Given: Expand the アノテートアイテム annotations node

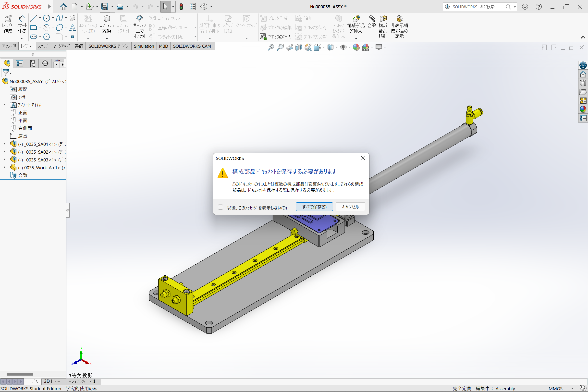Looking at the screenshot, I should pyautogui.click(x=4, y=105).
